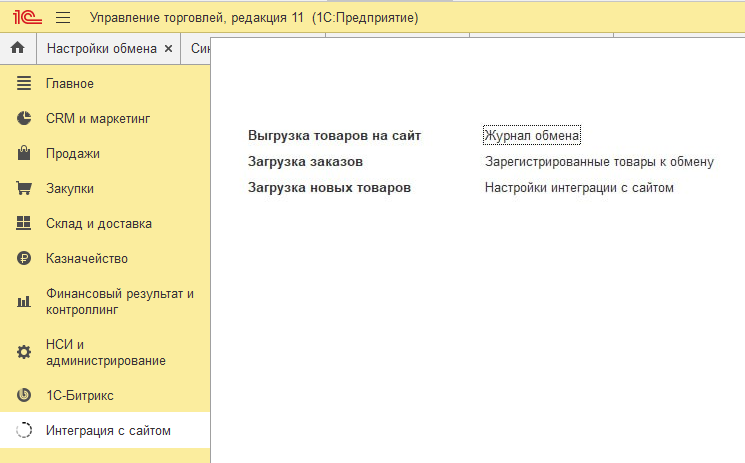Open Загрузка заказов
The width and height of the screenshot is (745, 463).
coord(305,162)
